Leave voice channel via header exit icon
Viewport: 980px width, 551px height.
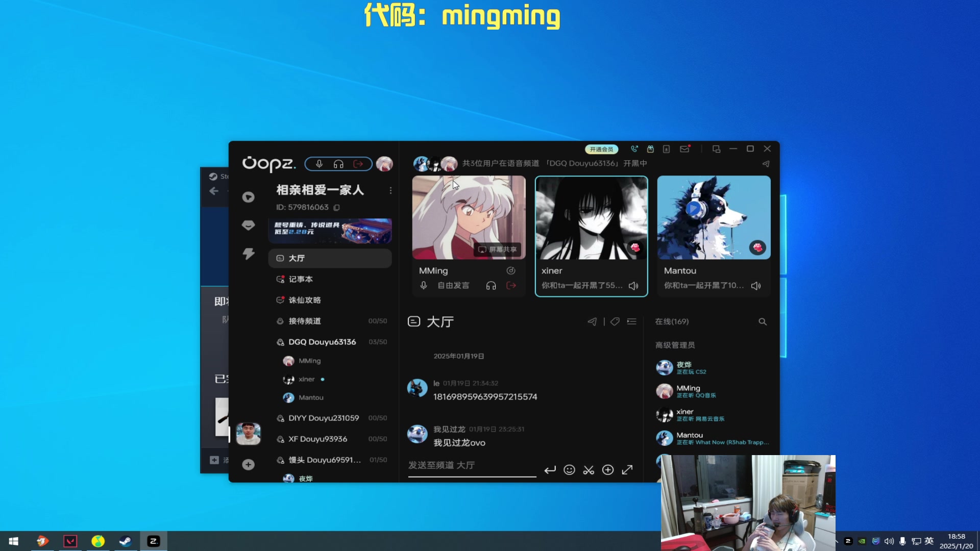(358, 164)
